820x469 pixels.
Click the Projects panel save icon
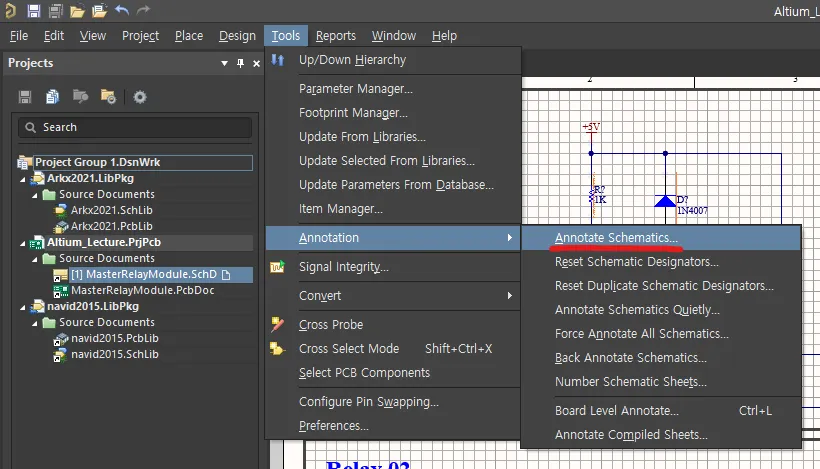tap(25, 97)
